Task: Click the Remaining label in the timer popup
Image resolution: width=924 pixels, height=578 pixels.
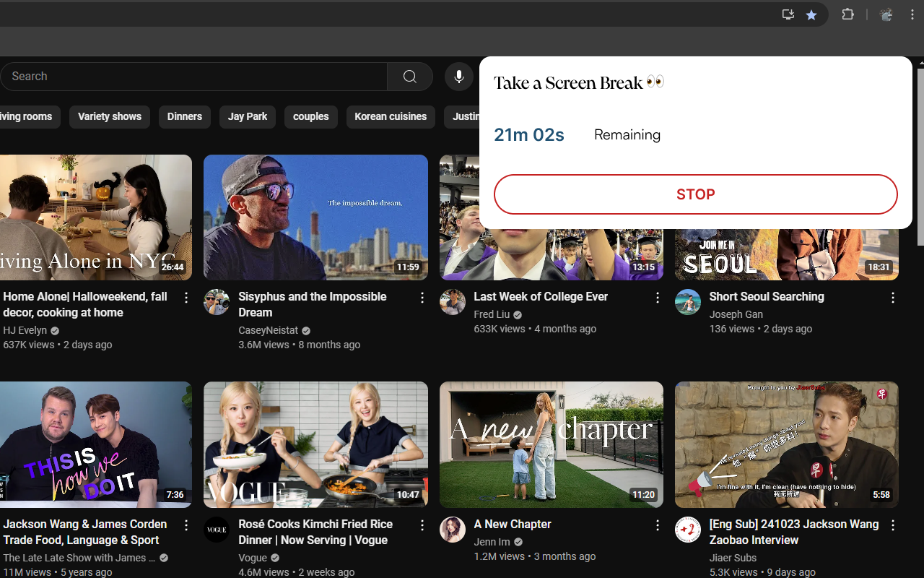Action: click(627, 135)
